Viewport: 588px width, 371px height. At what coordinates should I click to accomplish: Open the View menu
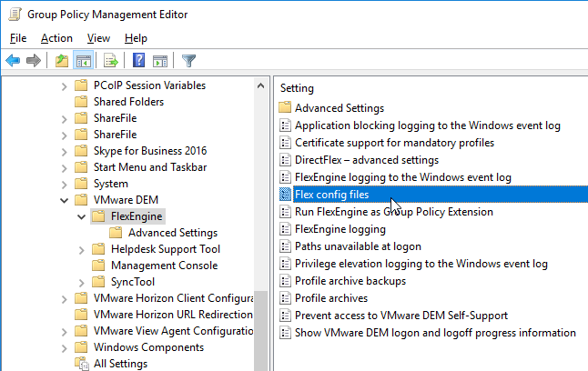pos(98,38)
